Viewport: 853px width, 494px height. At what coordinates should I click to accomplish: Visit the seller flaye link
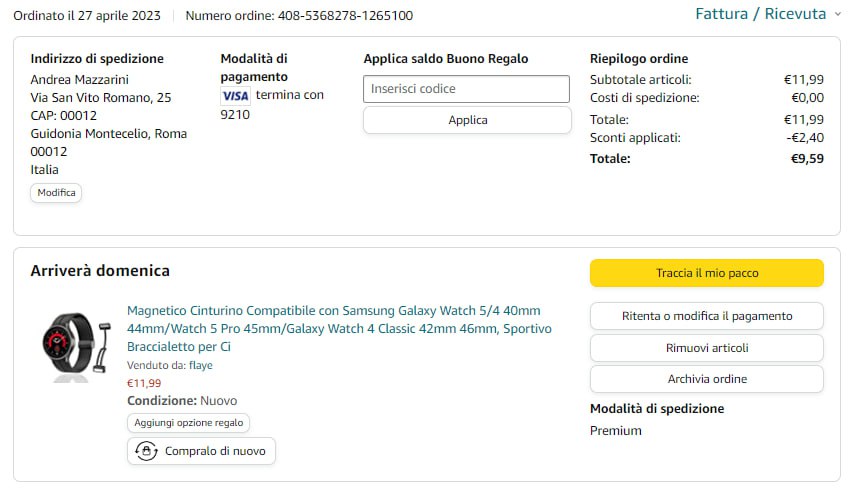[200, 365]
